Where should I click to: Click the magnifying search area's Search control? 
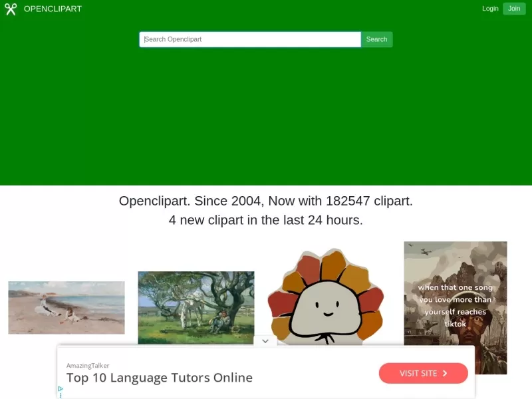(376, 39)
